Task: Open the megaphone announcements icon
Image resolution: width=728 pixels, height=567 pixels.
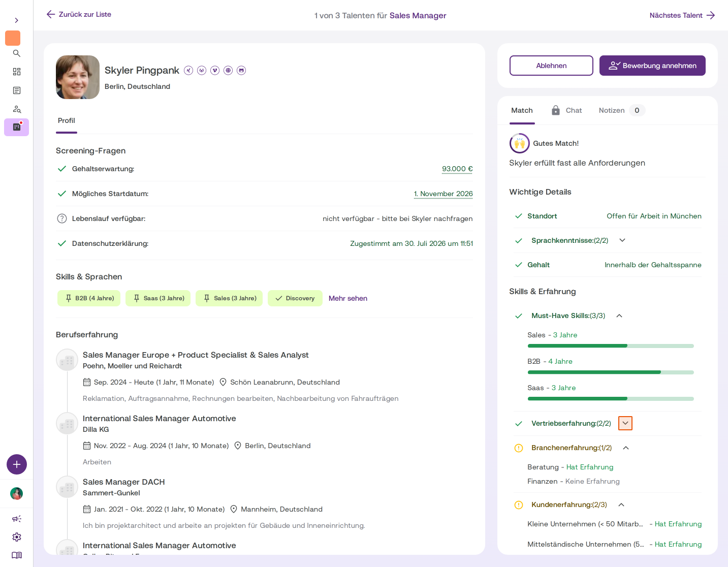Action: (17, 519)
